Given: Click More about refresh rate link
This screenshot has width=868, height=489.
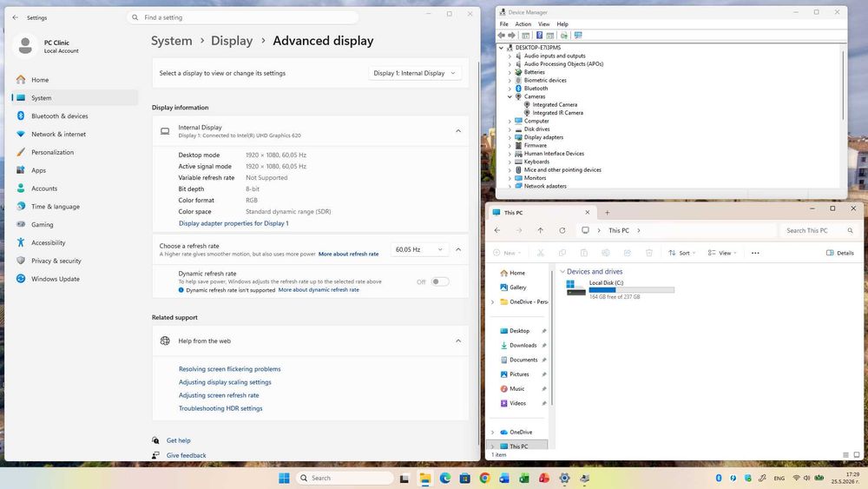Looking at the screenshot, I should (x=349, y=254).
